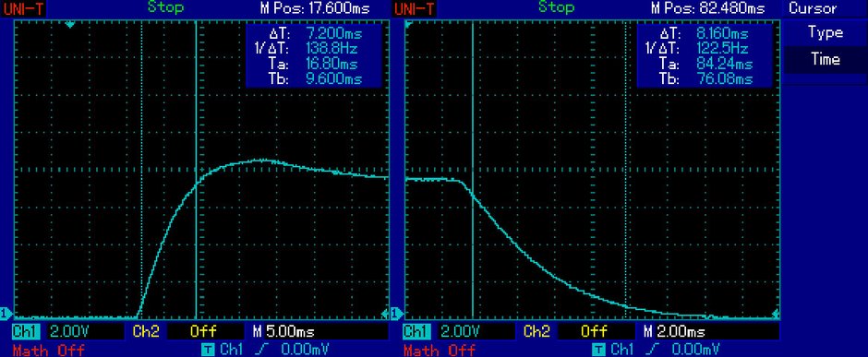Click the trigger position arrow atop the 5.00ms display

click(x=70, y=25)
